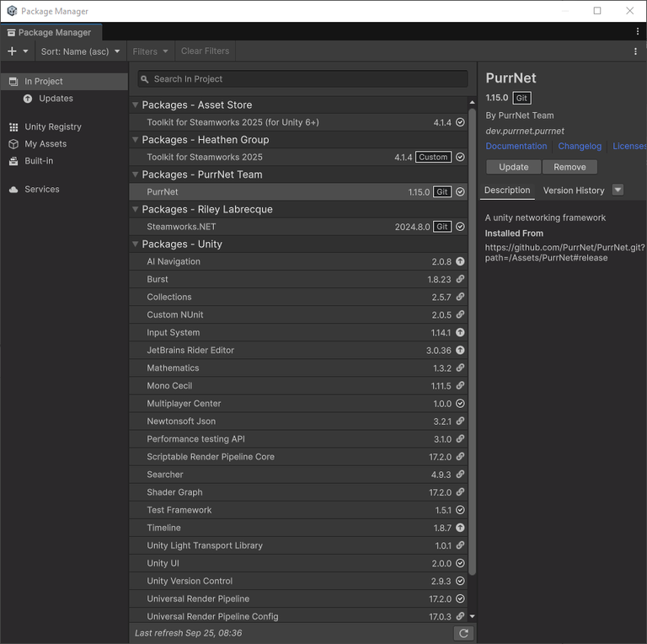Click link icon on Performance testing API
The height and width of the screenshot is (644, 647).
[460, 439]
